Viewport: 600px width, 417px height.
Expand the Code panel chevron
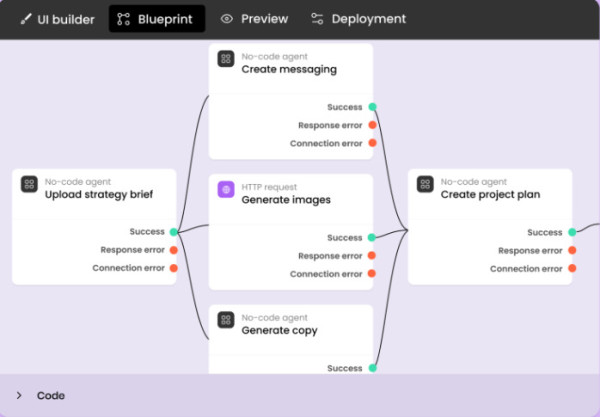(19, 396)
